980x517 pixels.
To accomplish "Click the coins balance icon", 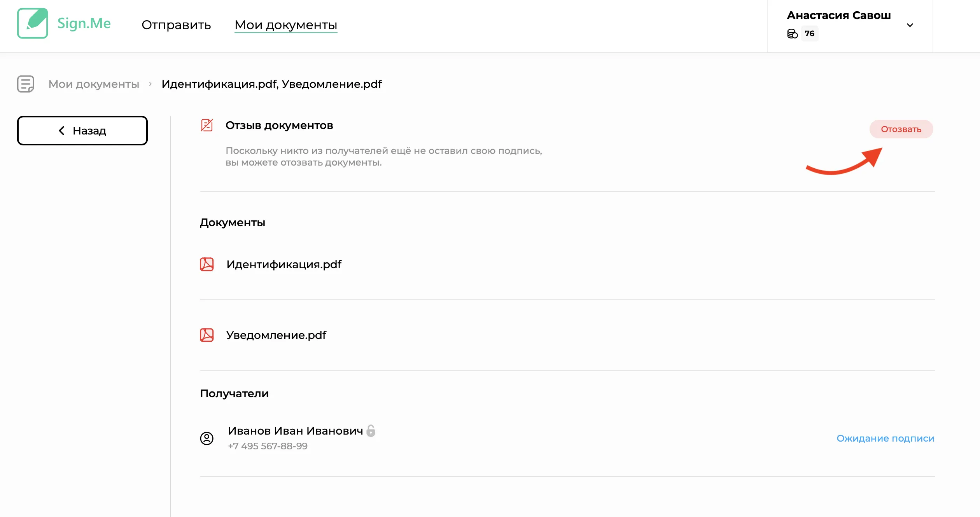I will [x=792, y=34].
